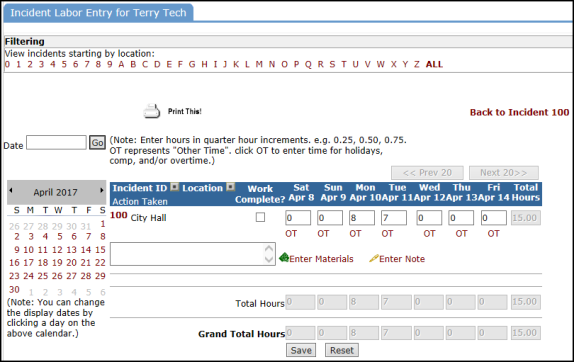This screenshot has width=574, height=362.
Task: Click the Wed Apr 12 hours field
Action: coord(429,218)
